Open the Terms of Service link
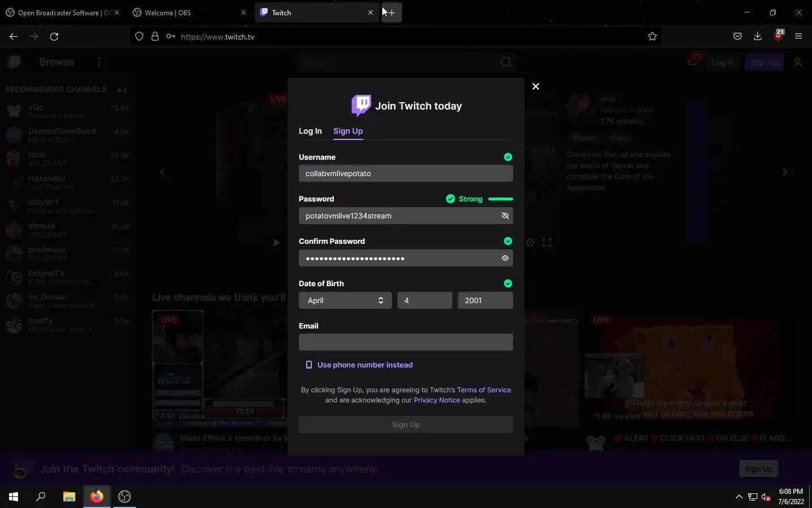The image size is (812, 508). [484, 389]
